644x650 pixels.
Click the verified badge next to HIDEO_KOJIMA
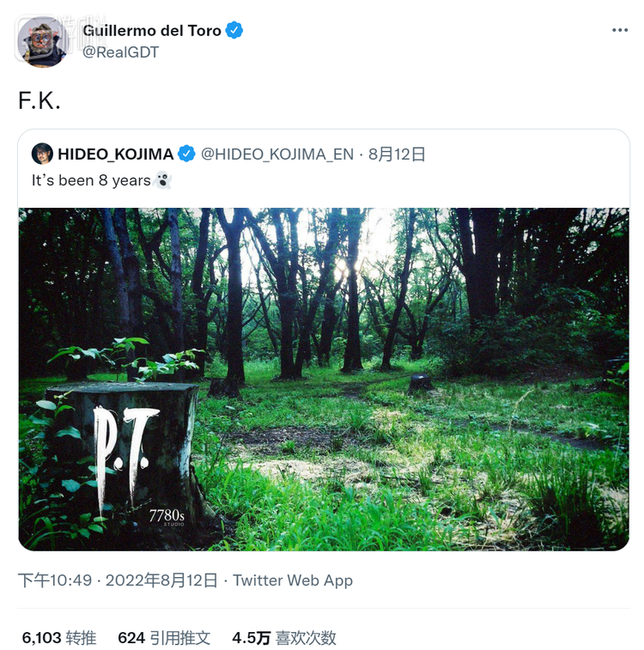[x=186, y=155]
